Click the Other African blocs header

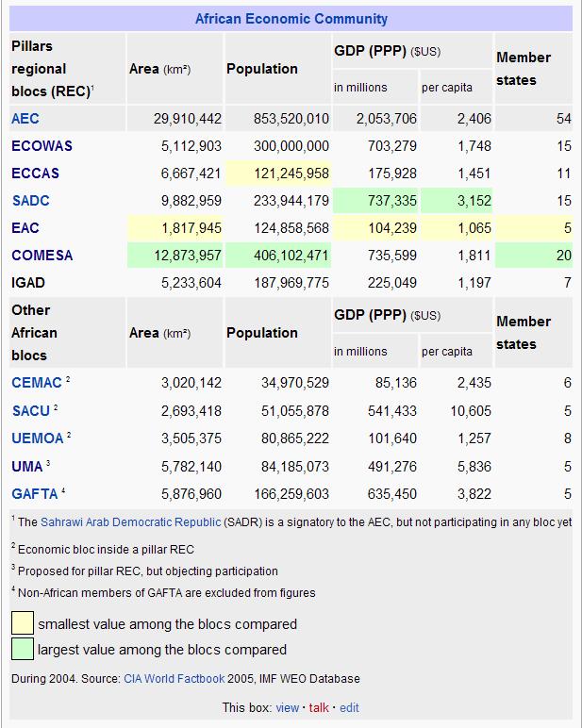(67, 333)
